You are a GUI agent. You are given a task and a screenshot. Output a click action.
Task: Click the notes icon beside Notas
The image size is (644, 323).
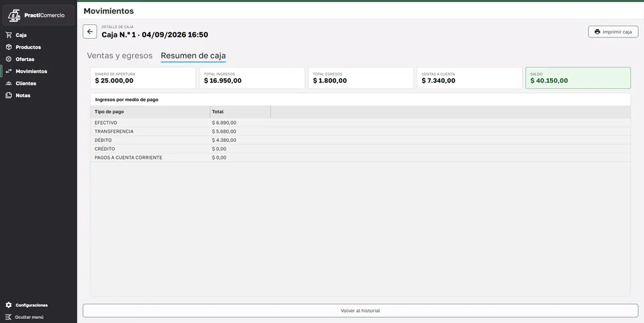point(9,95)
